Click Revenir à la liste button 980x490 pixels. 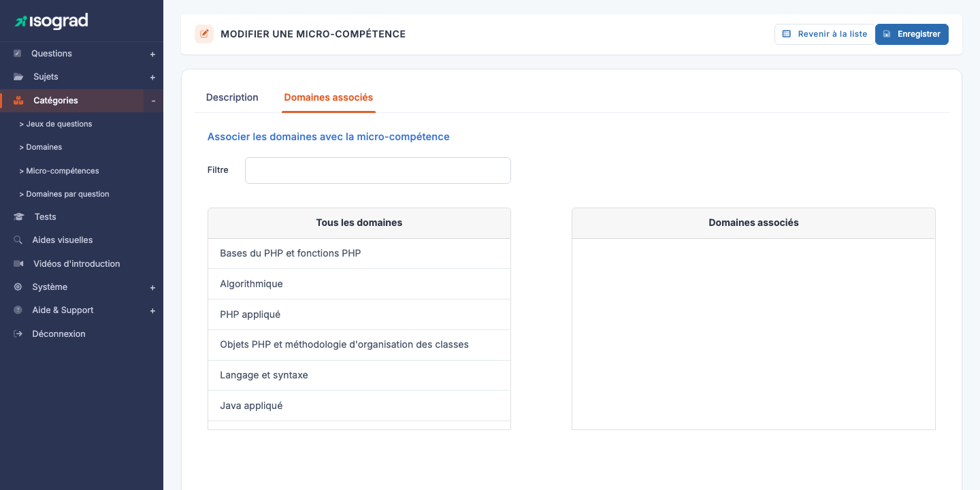click(x=825, y=34)
